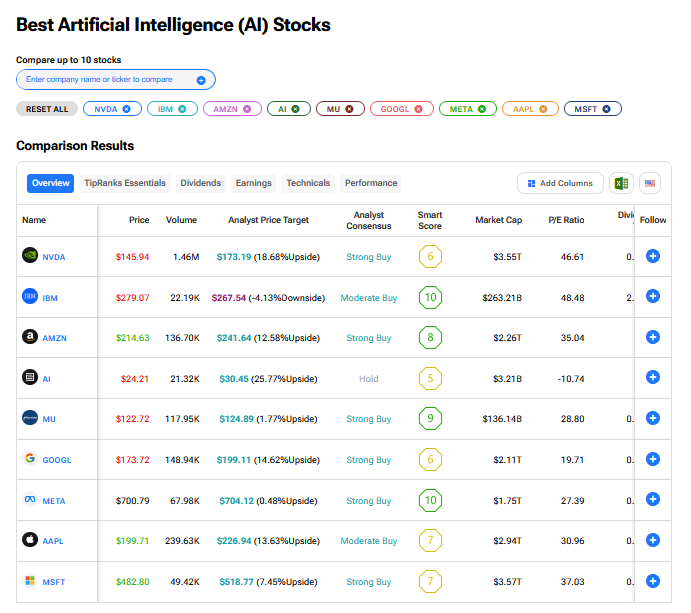
Task: Follow MU with the plus button
Action: click(x=653, y=418)
